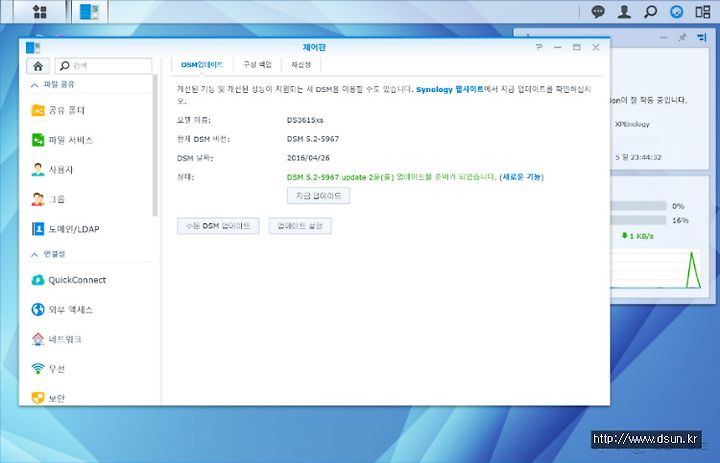This screenshot has width=720, height=463.
Task: Click the 수동 DSM 업데이트 button
Action: (x=218, y=226)
